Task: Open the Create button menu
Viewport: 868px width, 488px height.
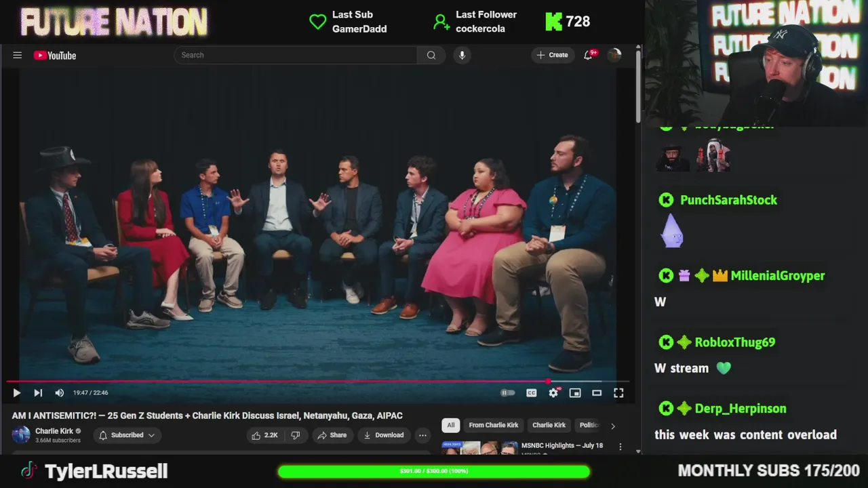Action: tap(552, 55)
